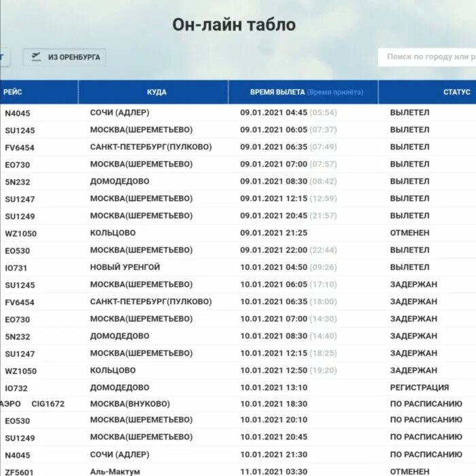
Task: Click the SU1245 flight on 09.01
Action: pyautogui.click(x=20, y=131)
